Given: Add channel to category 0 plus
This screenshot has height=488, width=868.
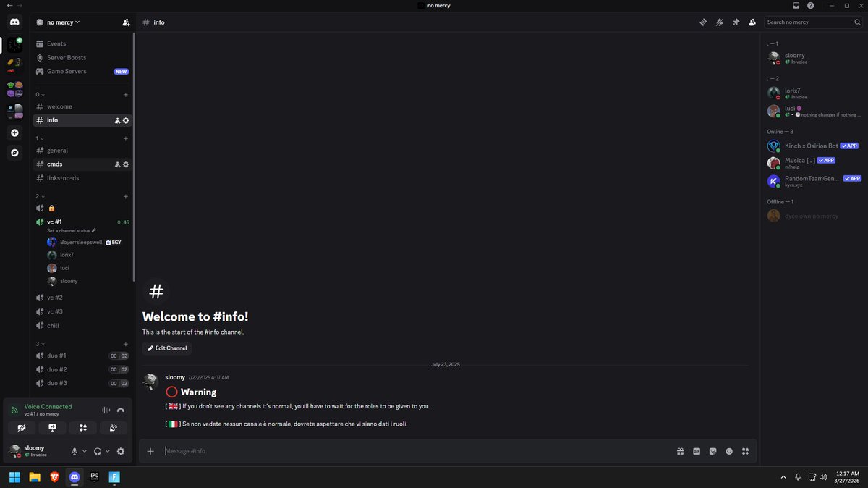Looking at the screenshot, I should 126,95.
